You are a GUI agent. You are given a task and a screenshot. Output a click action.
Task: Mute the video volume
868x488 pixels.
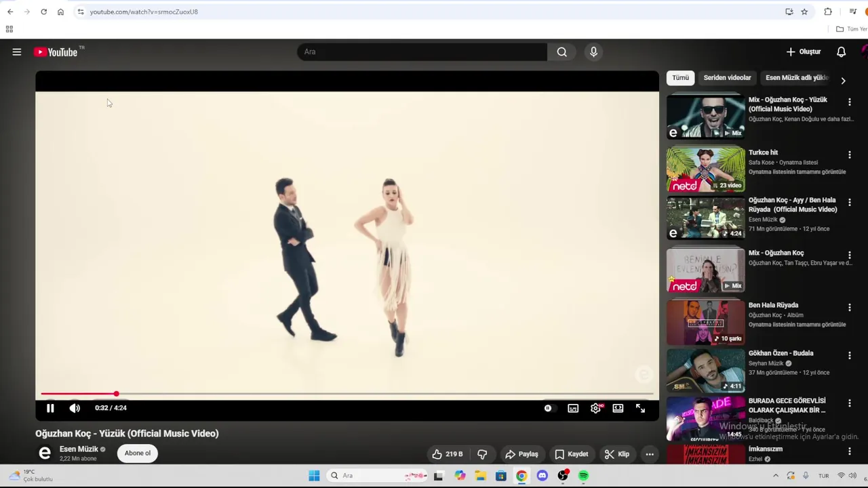click(75, 408)
